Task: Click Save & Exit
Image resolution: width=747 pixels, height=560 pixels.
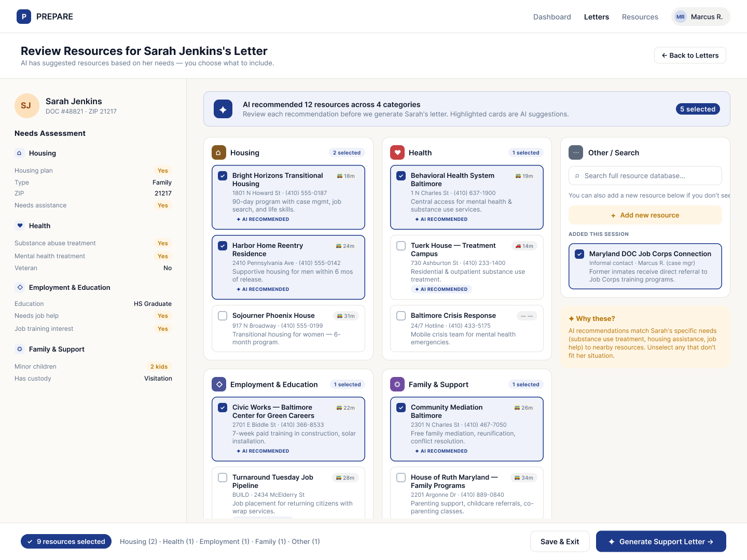Action: point(560,541)
